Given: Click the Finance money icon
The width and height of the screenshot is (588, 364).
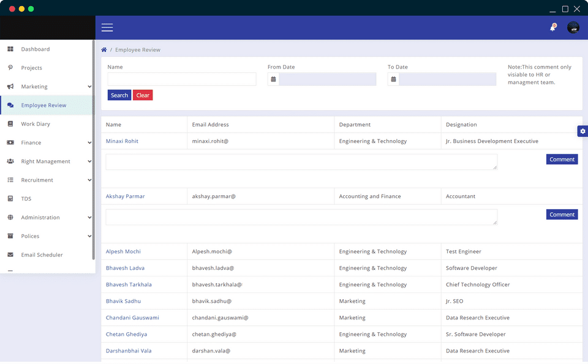Looking at the screenshot, I should pos(10,143).
